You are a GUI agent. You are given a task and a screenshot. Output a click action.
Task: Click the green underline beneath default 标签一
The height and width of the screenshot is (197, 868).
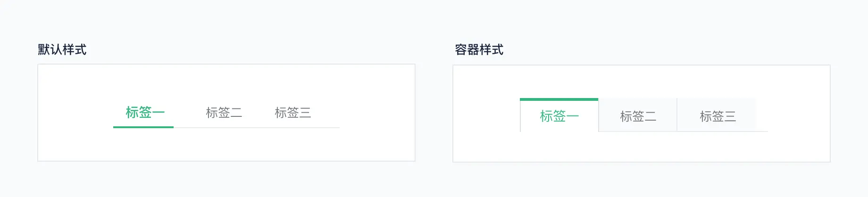tap(143, 127)
